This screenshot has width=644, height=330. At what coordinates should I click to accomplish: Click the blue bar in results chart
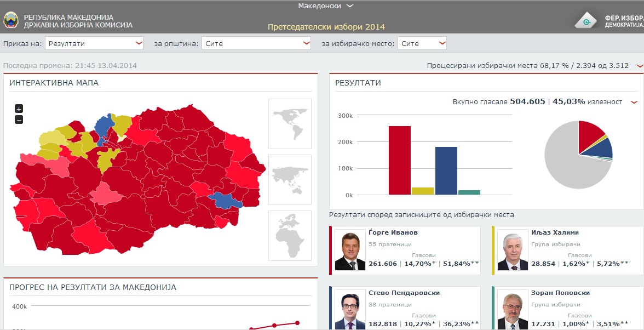click(446, 170)
